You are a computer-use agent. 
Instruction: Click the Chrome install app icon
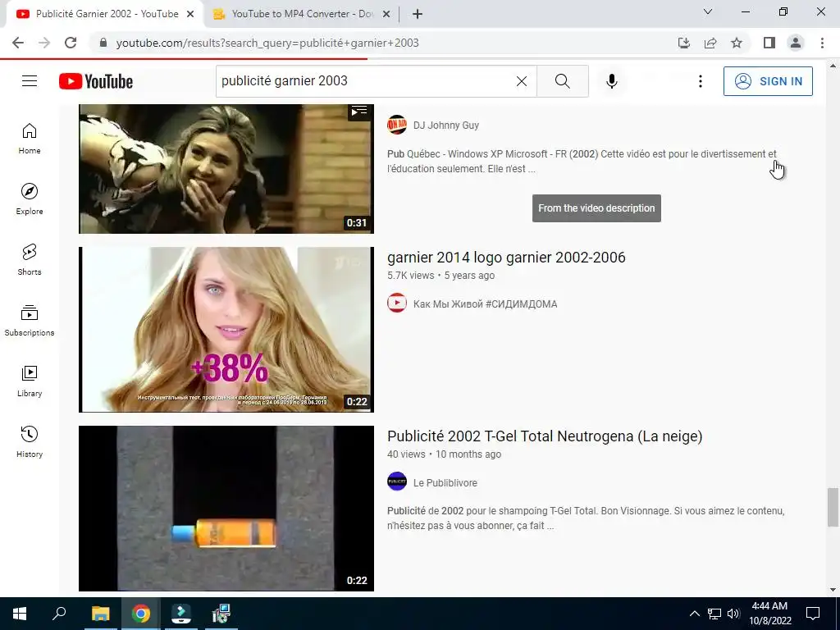[683, 43]
